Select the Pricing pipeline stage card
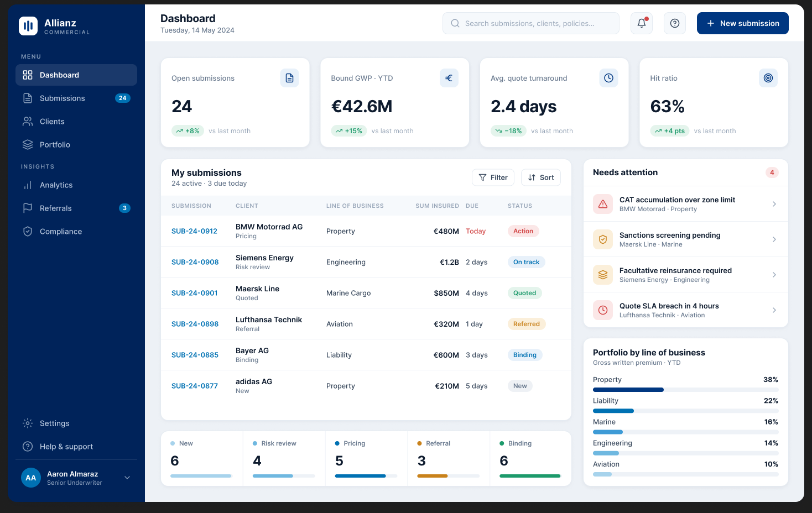The height and width of the screenshot is (513, 812). (366, 459)
